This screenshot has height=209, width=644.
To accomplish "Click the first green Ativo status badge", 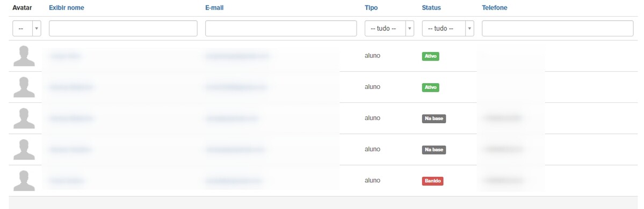I will [430, 56].
